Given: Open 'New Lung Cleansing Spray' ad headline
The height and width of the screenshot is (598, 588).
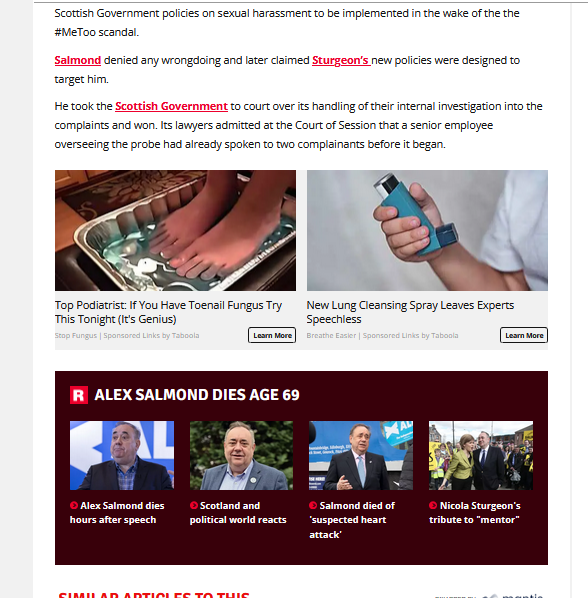Looking at the screenshot, I should tap(410, 312).
